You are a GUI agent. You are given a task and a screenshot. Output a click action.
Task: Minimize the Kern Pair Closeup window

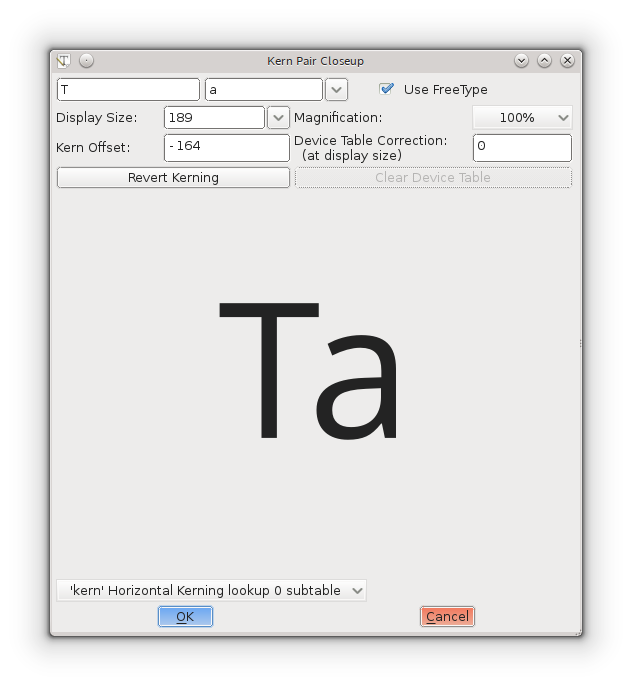pyautogui.click(x=521, y=61)
